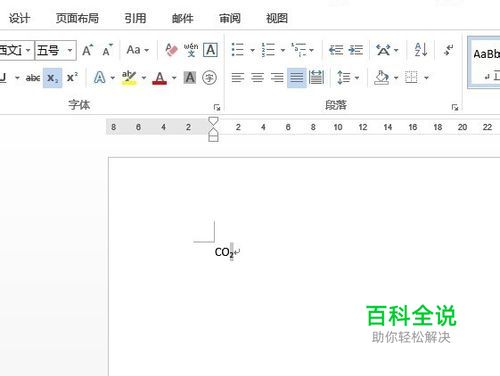Apply paragraph shading bucket
Viewport: 500px width, 376px height.
381,78
